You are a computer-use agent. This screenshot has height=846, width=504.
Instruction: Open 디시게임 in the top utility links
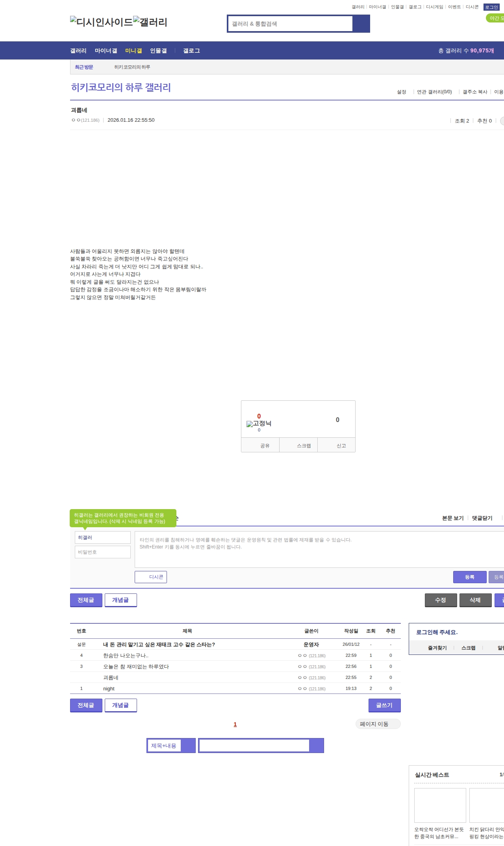click(434, 7)
